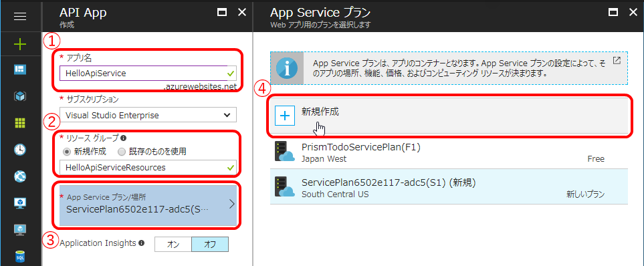This screenshot has width=644, height=266.
Task: Click the .azurewebsites.net suffix text
Action: (x=200, y=87)
